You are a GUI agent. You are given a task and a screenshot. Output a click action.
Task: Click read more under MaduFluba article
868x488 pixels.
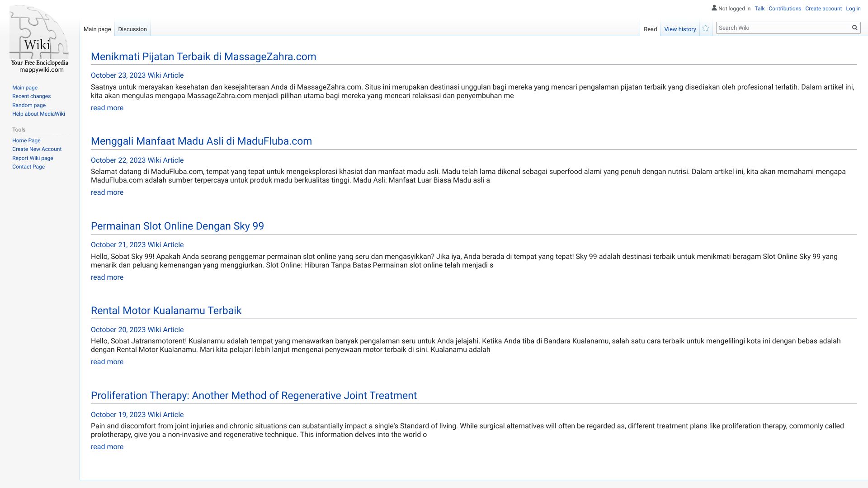pos(107,192)
